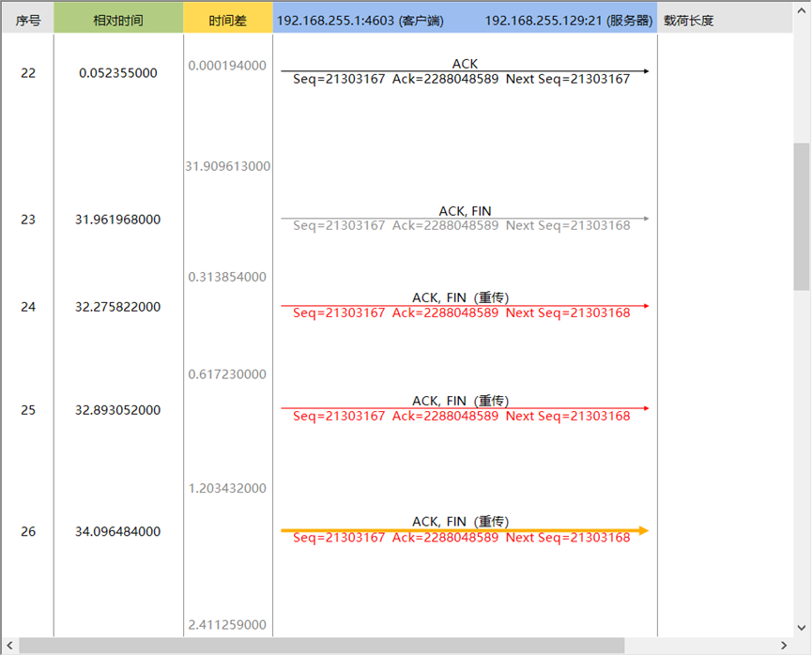Click the gray ACK, FIN label of packet 23

pos(465,211)
